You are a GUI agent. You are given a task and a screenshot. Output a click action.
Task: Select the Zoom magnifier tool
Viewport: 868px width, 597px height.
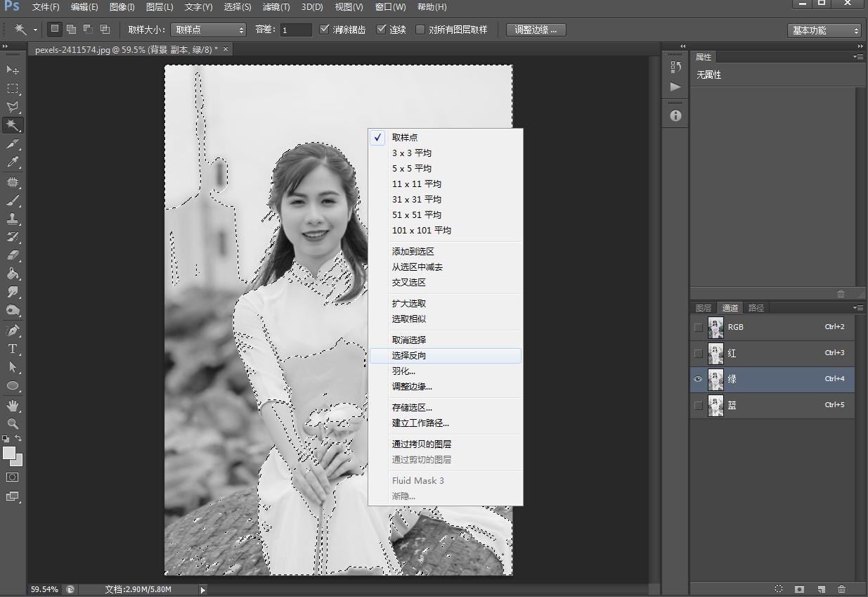coord(13,423)
